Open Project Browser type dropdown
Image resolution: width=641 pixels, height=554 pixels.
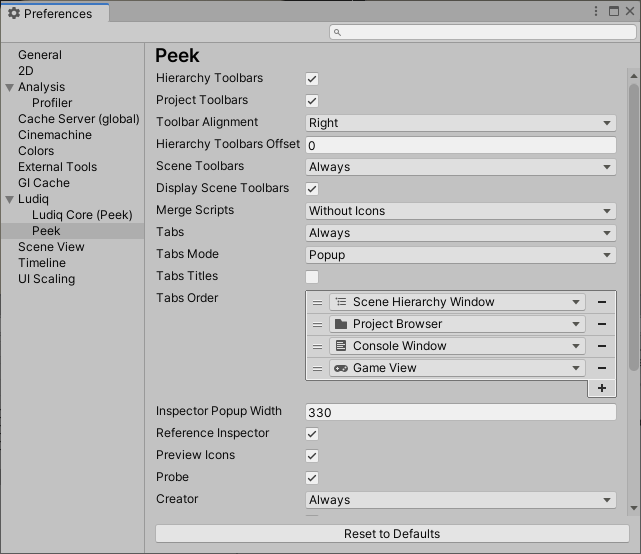[457, 324]
